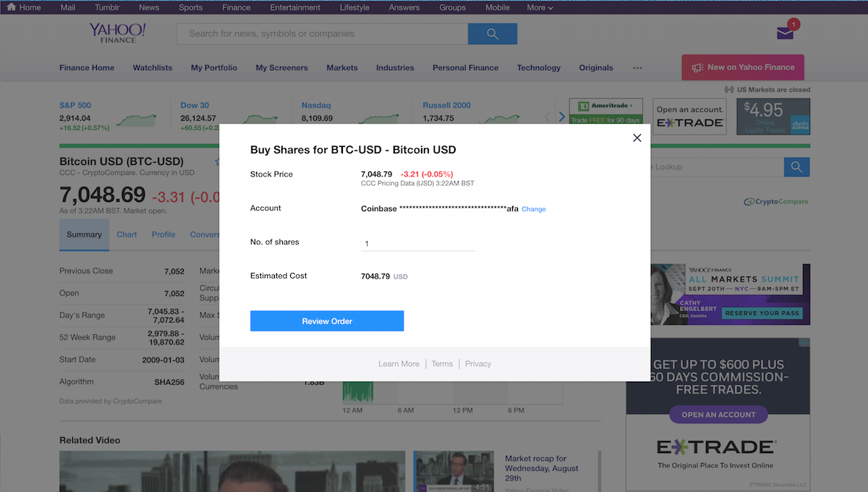Expand the three-dot navigation overflow
This screenshot has height=492, width=868.
pyautogui.click(x=637, y=68)
